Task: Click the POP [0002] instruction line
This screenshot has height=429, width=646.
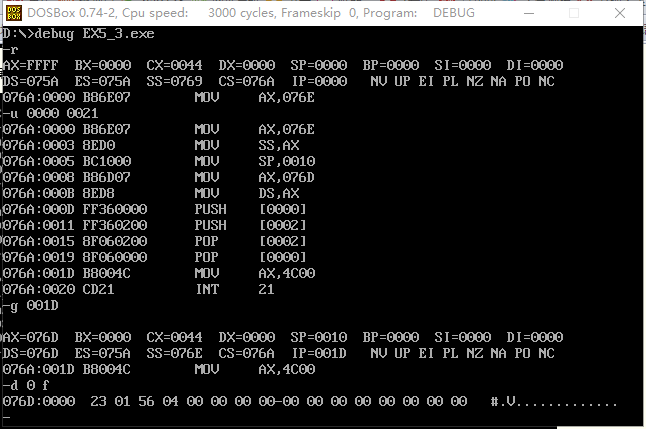Action: [x=154, y=241]
